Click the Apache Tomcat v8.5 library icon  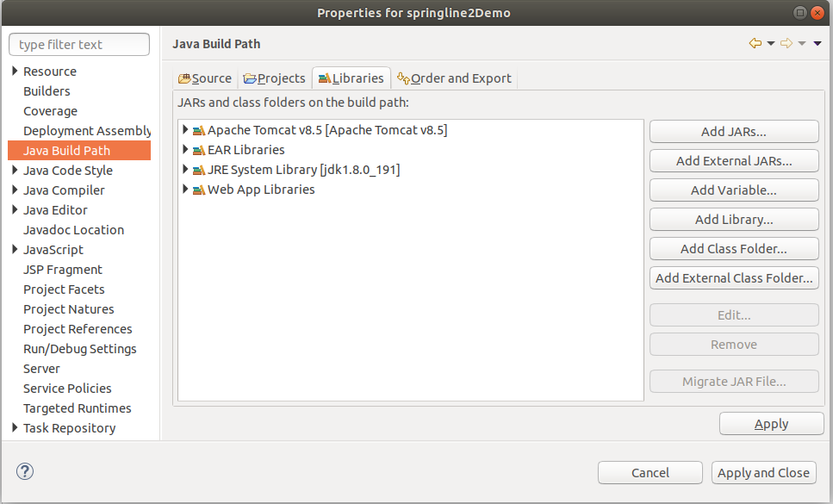199,131
